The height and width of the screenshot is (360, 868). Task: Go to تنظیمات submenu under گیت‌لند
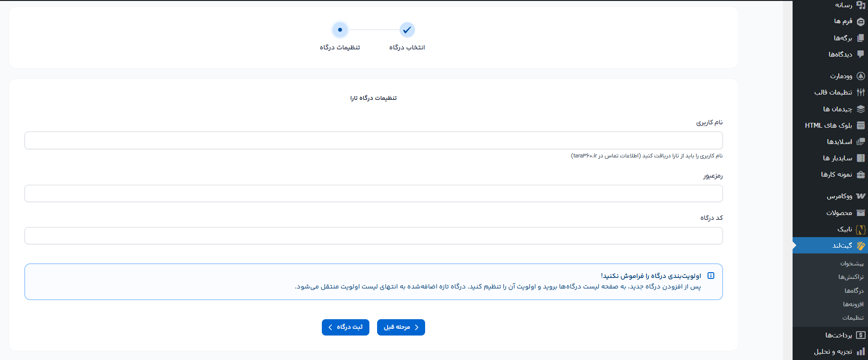(x=853, y=318)
